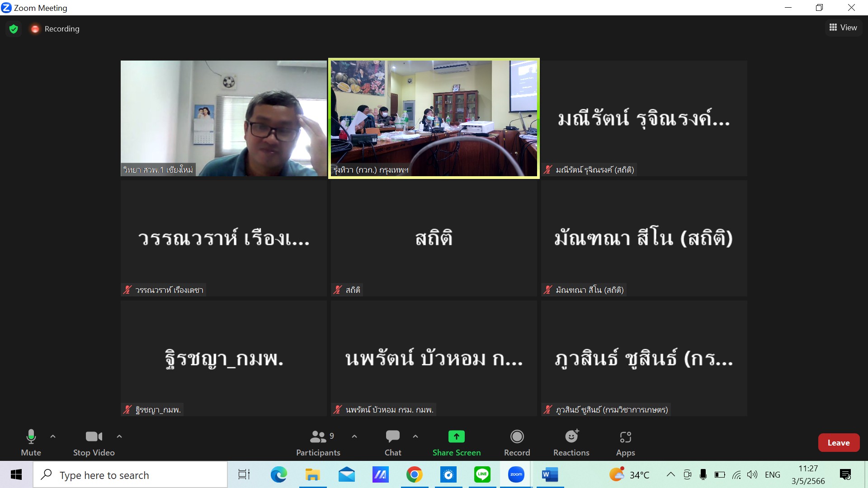
Task: Open LINE app from taskbar
Action: tap(482, 475)
